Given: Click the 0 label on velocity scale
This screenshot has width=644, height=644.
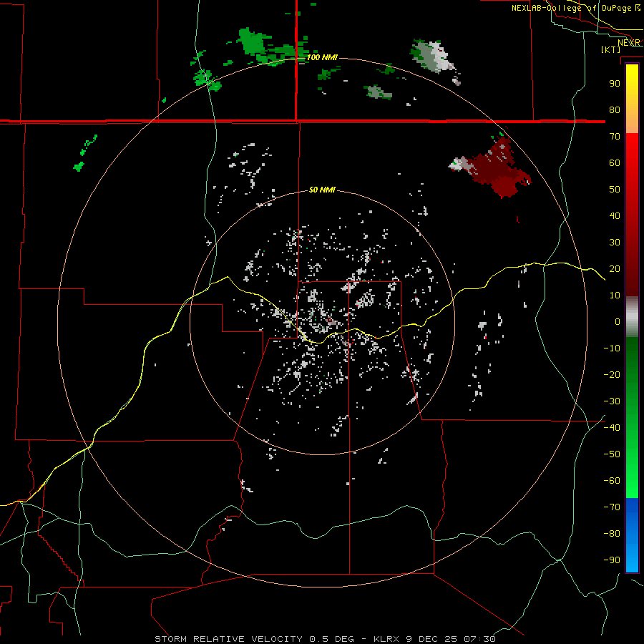Looking at the screenshot, I should [618, 321].
